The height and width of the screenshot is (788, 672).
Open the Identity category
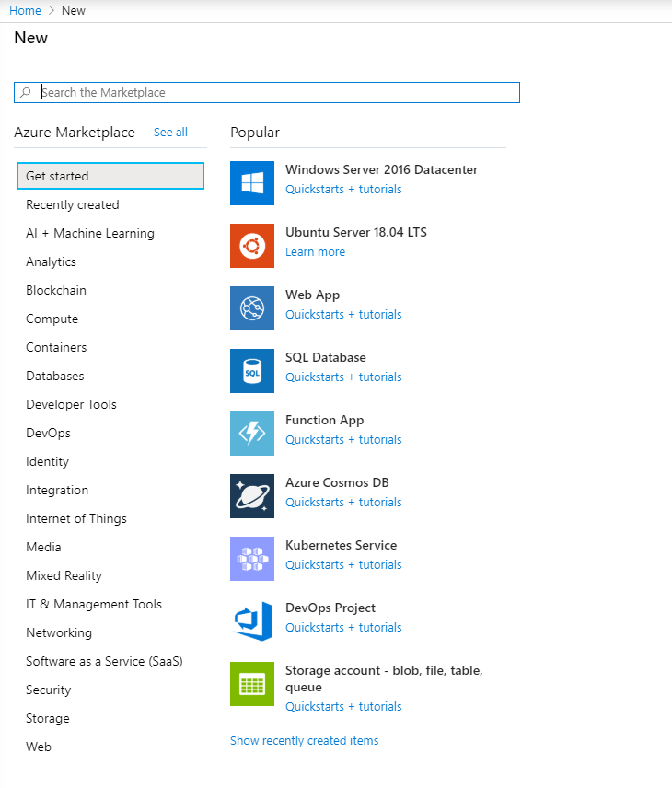pos(47,462)
